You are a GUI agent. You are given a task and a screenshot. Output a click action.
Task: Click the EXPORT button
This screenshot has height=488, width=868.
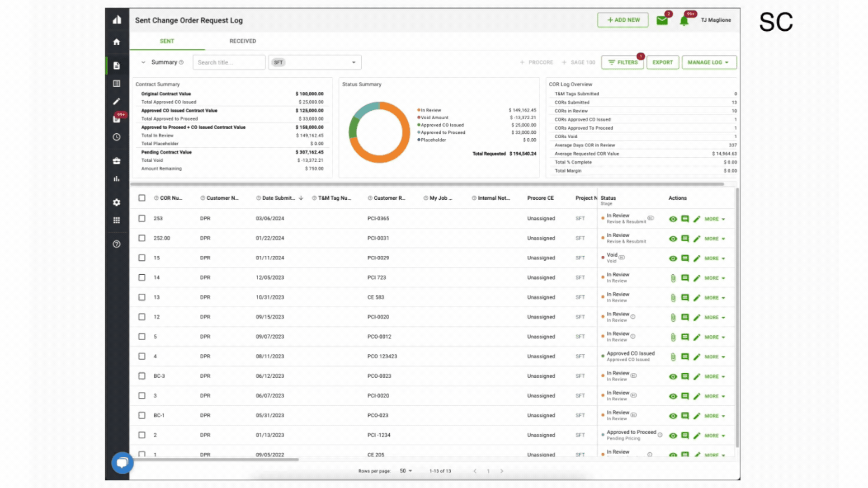[662, 62]
